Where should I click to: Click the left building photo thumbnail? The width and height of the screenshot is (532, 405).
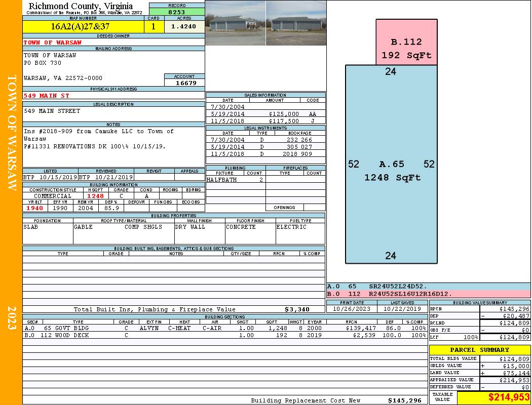[x=236, y=23]
